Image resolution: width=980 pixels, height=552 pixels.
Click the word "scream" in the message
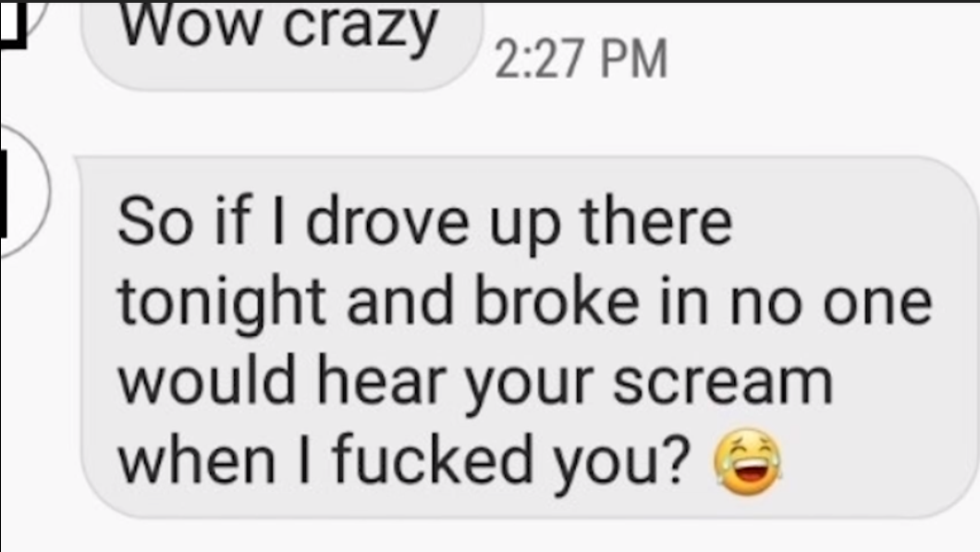(x=722, y=383)
